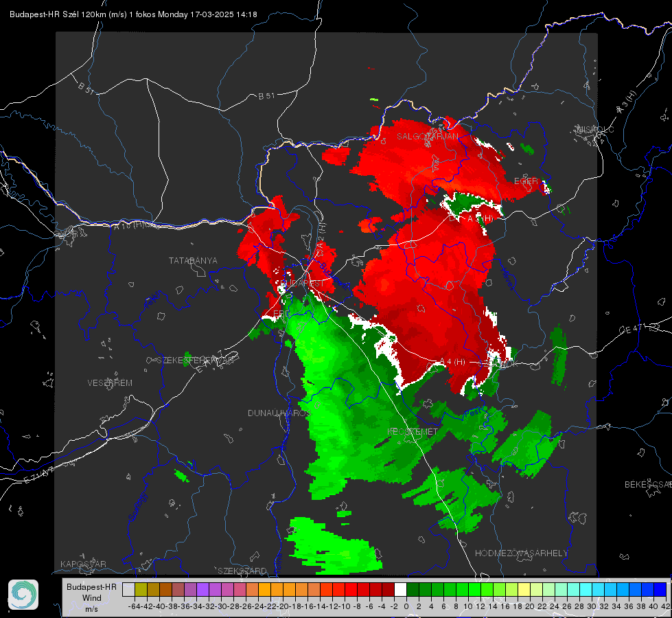The image size is (672, 618).
Task: Click the SZEKSZARD city label
Action: click(x=242, y=571)
